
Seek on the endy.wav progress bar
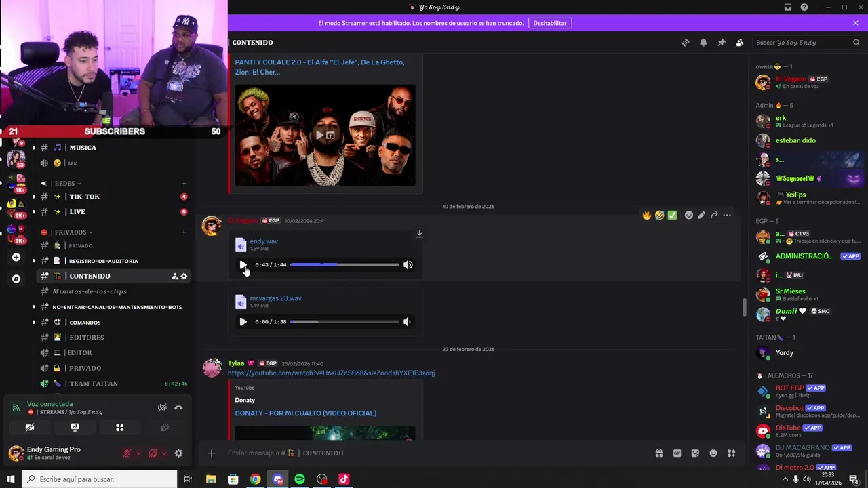click(344, 264)
